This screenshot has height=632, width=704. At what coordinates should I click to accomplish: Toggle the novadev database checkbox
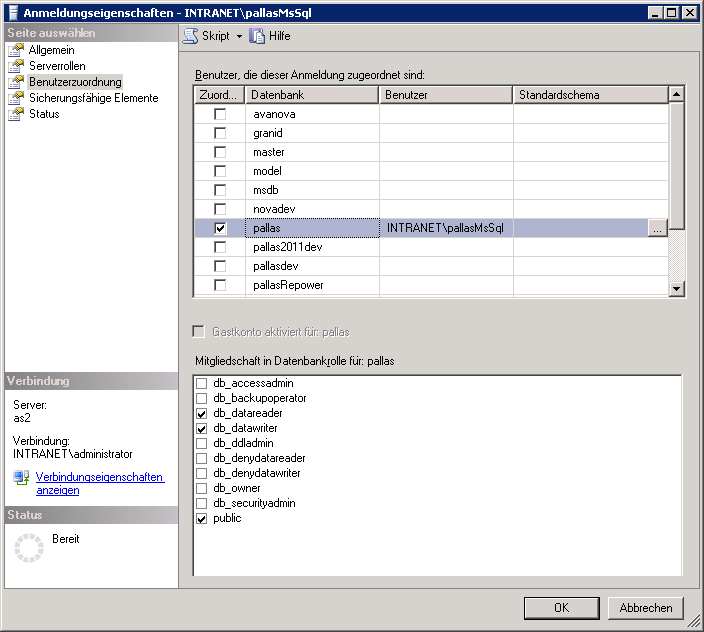coord(220,209)
